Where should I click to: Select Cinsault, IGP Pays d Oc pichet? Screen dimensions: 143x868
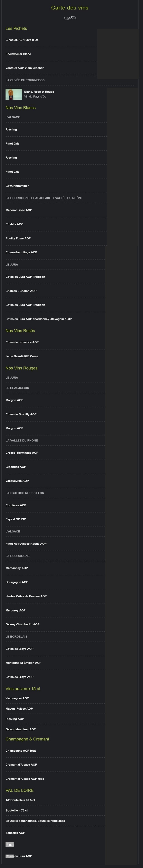(x=22, y=40)
